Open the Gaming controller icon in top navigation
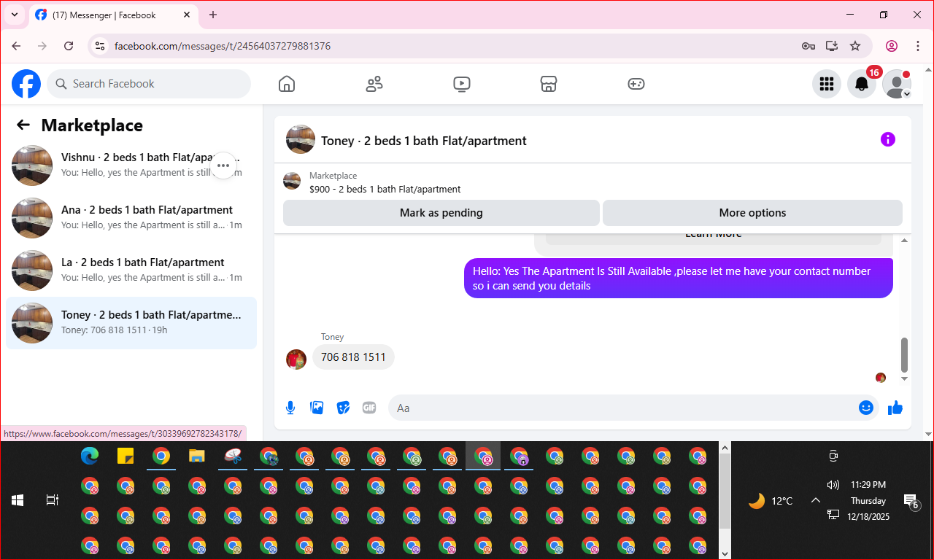The height and width of the screenshot is (560, 934). (x=636, y=84)
